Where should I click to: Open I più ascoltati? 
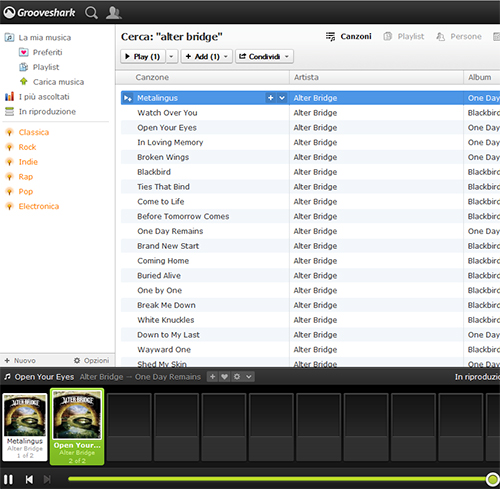tap(44, 97)
